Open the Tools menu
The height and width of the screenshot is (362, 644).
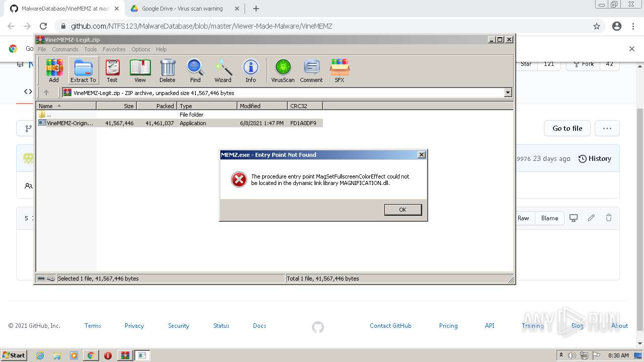click(91, 49)
